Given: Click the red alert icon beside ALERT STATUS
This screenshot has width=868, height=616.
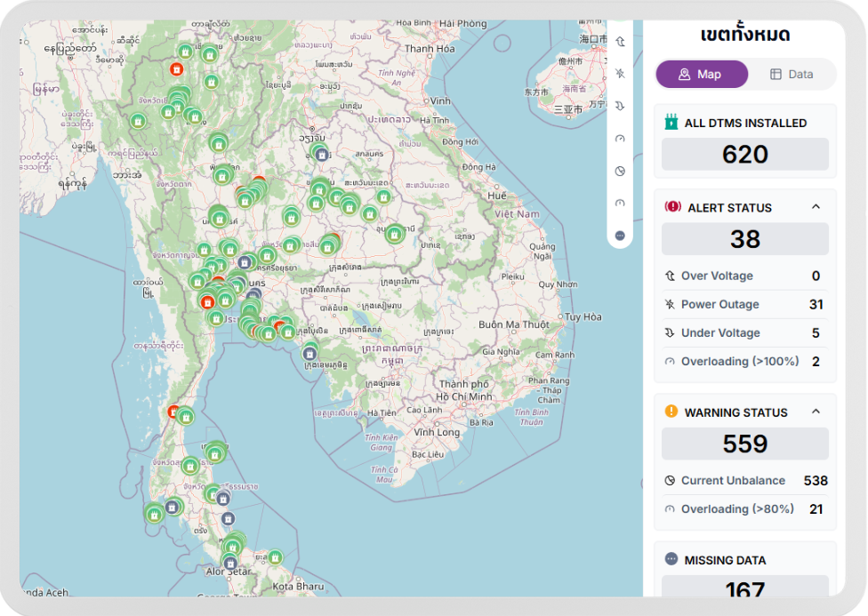Looking at the screenshot, I should click(x=672, y=207).
